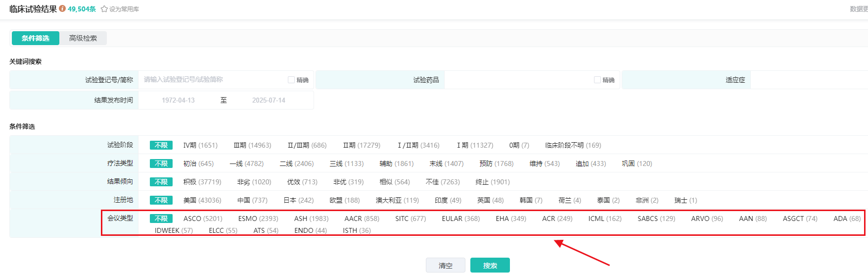Screen dimensions: 868x274
Task: Filter by 巩固 (120)
Action: pyautogui.click(x=637, y=164)
